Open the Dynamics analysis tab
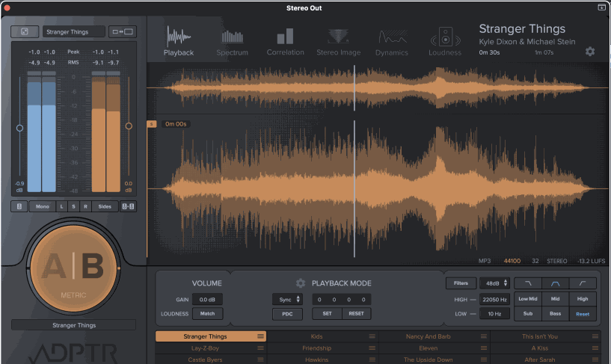This screenshot has width=611, height=364. coord(392,43)
